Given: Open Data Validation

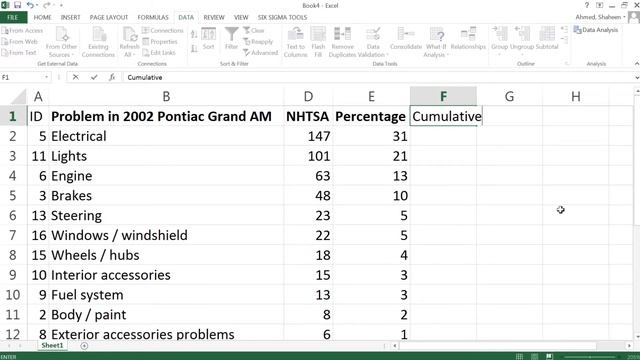Looking at the screenshot, I should [x=373, y=42].
